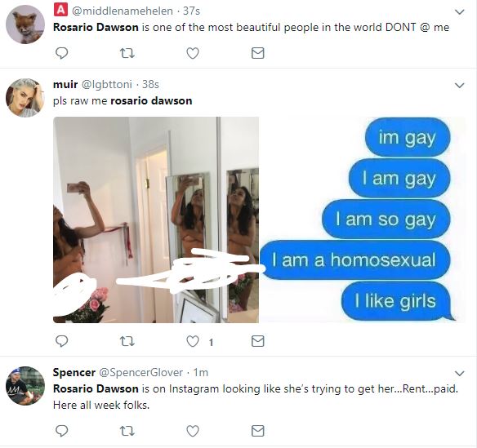477x448 pixels.
Task: Like middlenamehelen's tweet with heart icon
Action: 193,53
